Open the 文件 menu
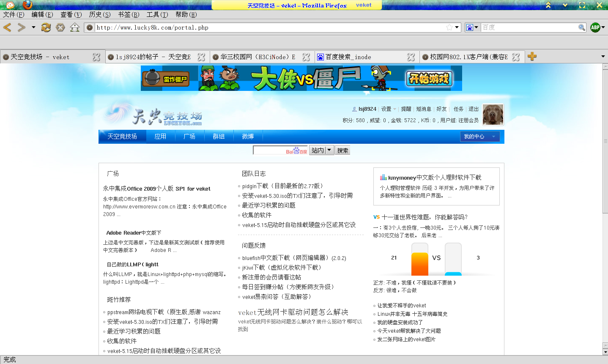 tap(14, 14)
